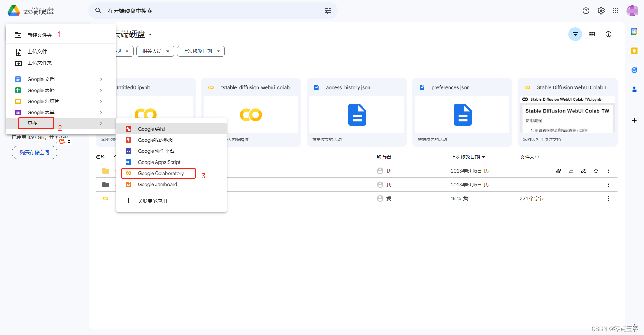
Task: Open 云端硬盘 title dropdown arrow
Action: coord(150,34)
